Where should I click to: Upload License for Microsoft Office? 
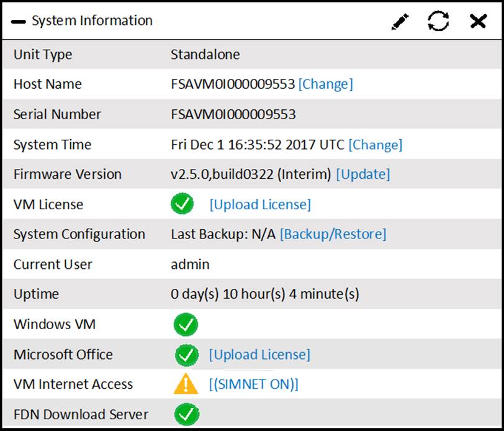coord(259,355)
